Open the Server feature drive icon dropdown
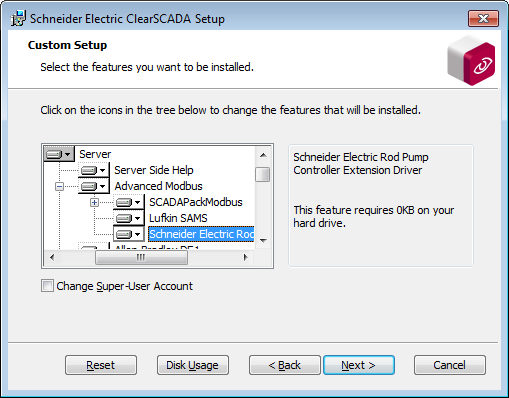Image resolution: width=509 pixels, height=398 pixels. tap(59, 154)
